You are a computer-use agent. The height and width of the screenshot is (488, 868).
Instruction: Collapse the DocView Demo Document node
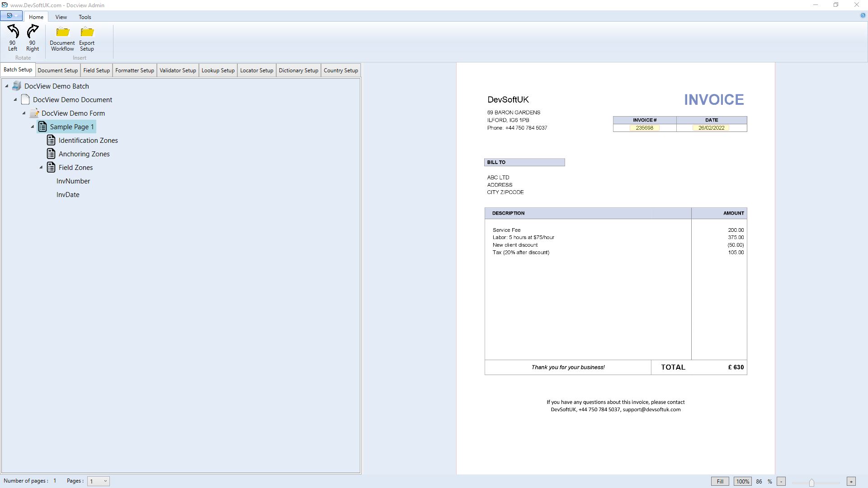pos(15,100)
